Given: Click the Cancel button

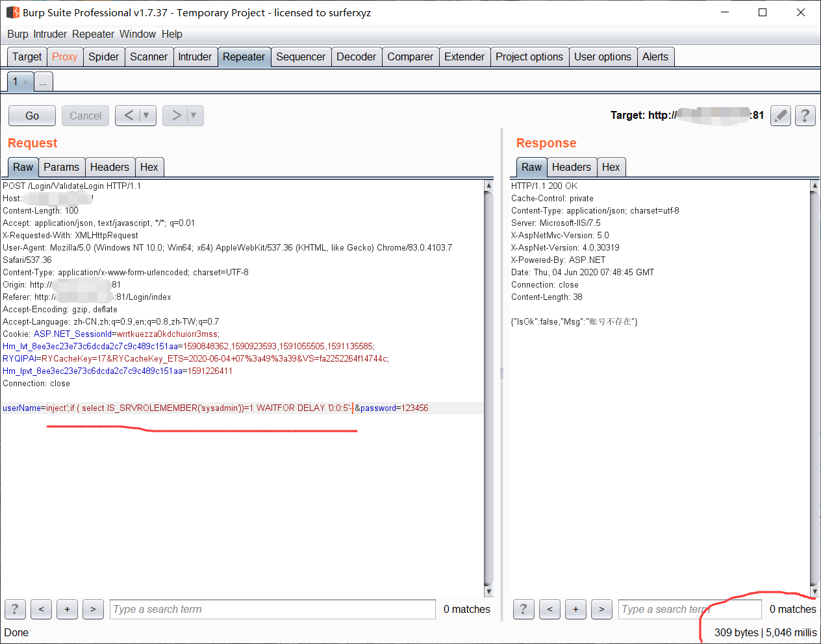Looking at the screenshot, I should [85, 116].
